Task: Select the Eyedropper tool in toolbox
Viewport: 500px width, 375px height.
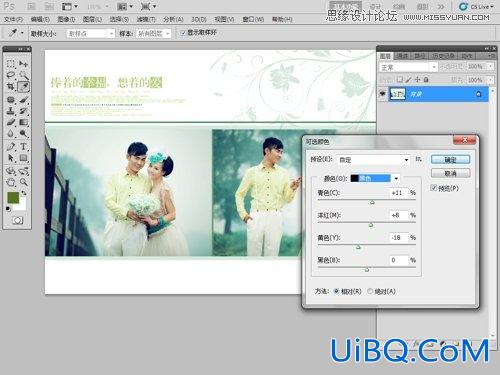Action: pyautogui.click(x=23, y=87)
